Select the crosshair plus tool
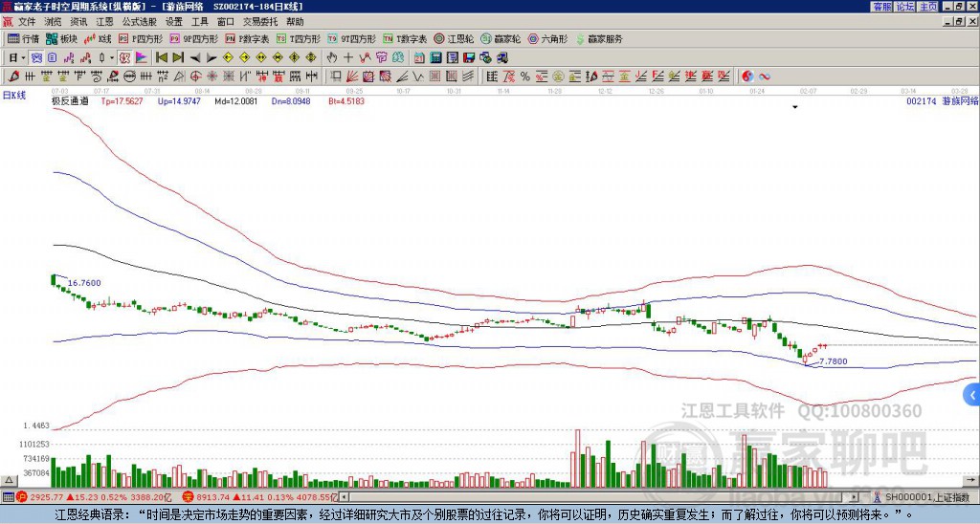This screenshot has height=524, width=980. (348, 58)
